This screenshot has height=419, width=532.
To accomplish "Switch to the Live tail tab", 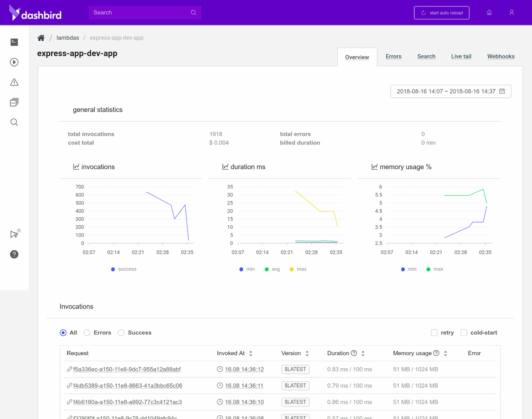I will point(461,56).
